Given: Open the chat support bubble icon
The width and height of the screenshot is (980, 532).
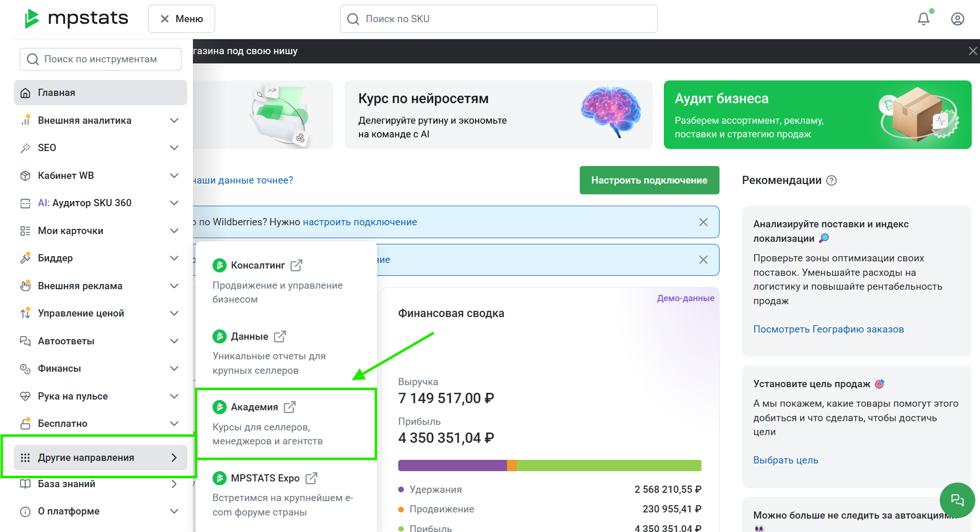Looking at the screenshot, I should pyautogui.click(x=957, y=500).
